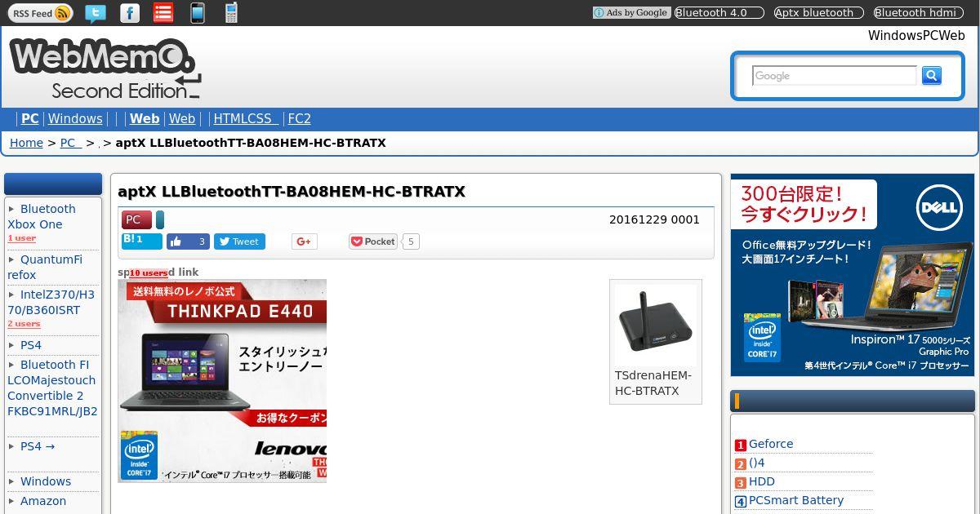Click the feature phone icon in top bar
The width and height of the screenshot is (980, 514).
coord(231,12)
